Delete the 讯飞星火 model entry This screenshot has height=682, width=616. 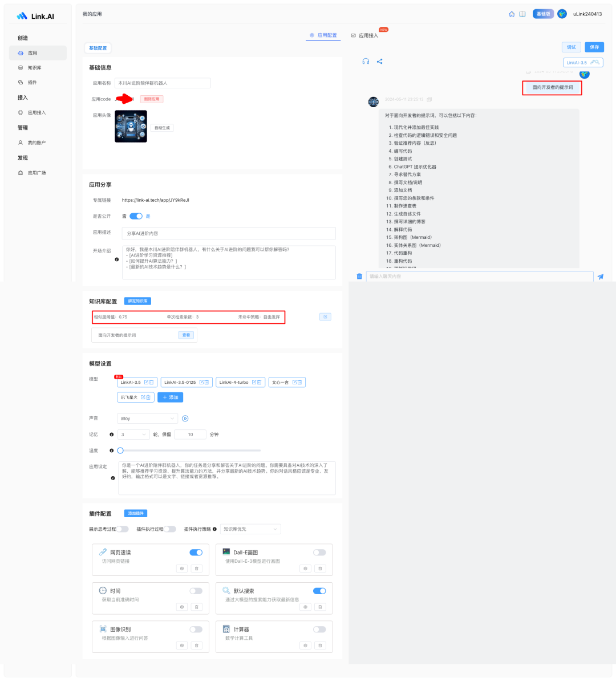pyautogui.click(x=148, y=397)
